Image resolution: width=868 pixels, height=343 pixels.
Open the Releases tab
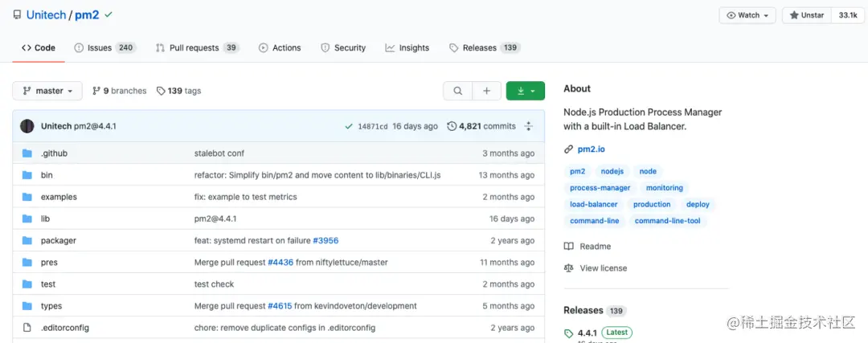(x=485, y=48)
